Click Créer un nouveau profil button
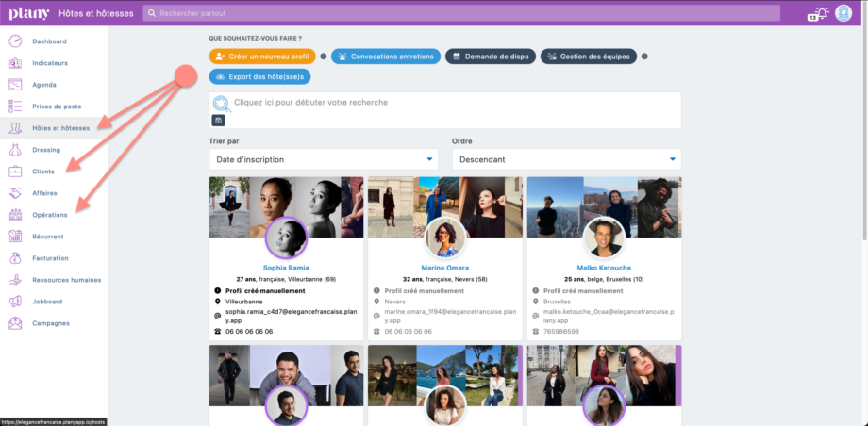Image resolution: width=868 pixels, height=426 pixels. click(261, 57)
